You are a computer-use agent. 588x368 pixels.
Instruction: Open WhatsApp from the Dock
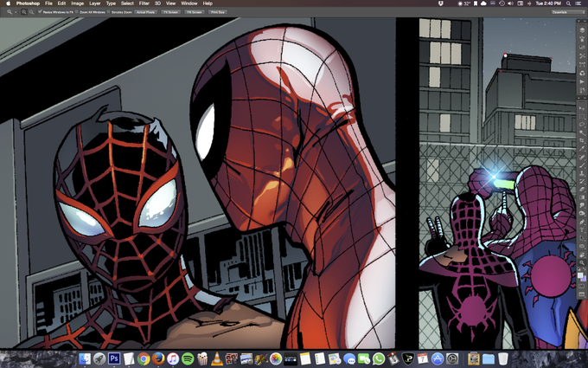(x=379, y=358)
